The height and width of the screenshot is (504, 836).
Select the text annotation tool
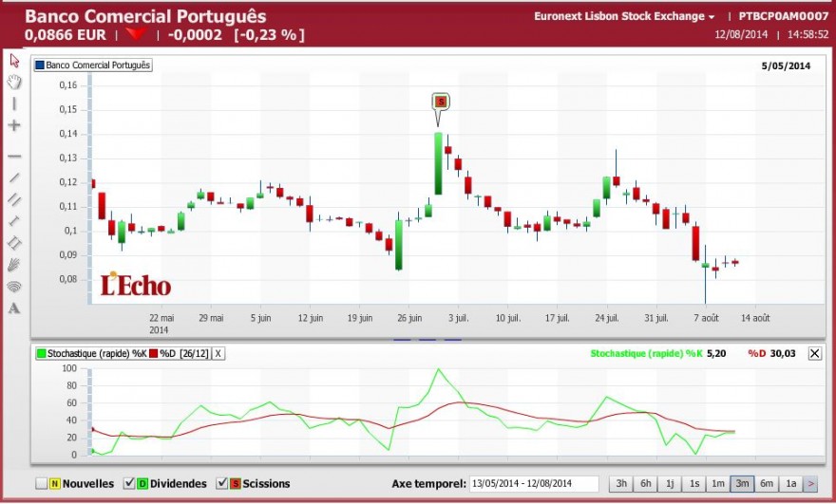pos(14,308)
